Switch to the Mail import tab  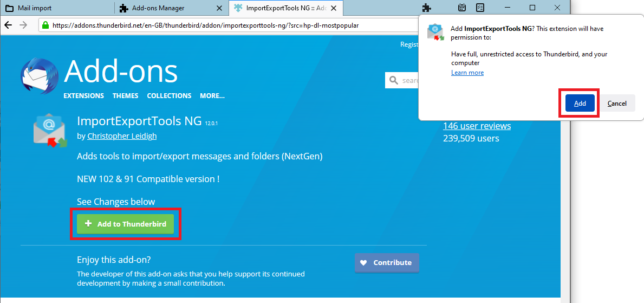tap(57, 8)
